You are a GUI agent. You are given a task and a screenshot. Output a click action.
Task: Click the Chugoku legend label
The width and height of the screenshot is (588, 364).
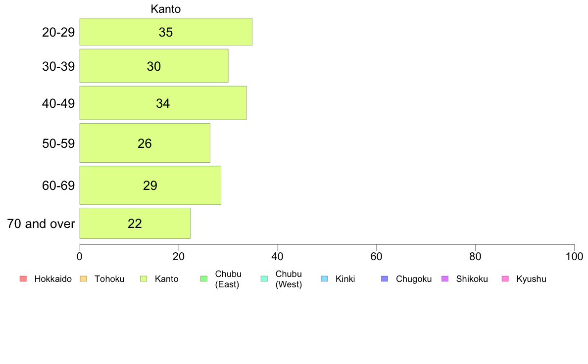pos(414,279)
